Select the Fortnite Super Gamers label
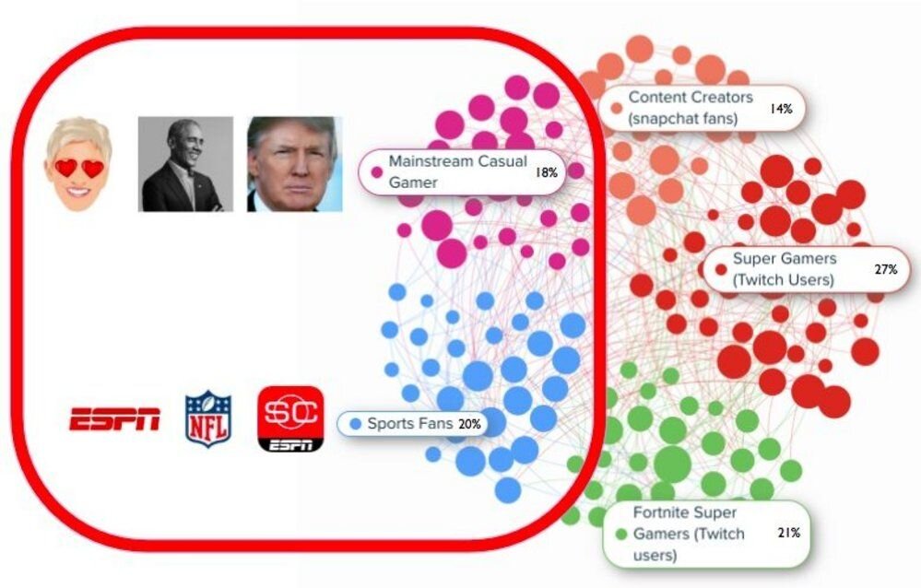921x588 pixels. click(x=688, y=534)
